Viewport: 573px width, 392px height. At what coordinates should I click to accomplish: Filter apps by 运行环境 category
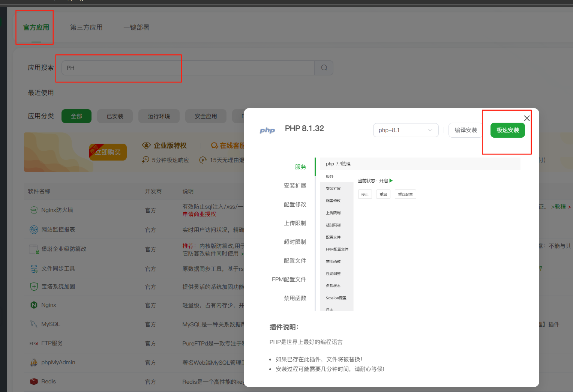pyautogui.click(x=159, y=116)
